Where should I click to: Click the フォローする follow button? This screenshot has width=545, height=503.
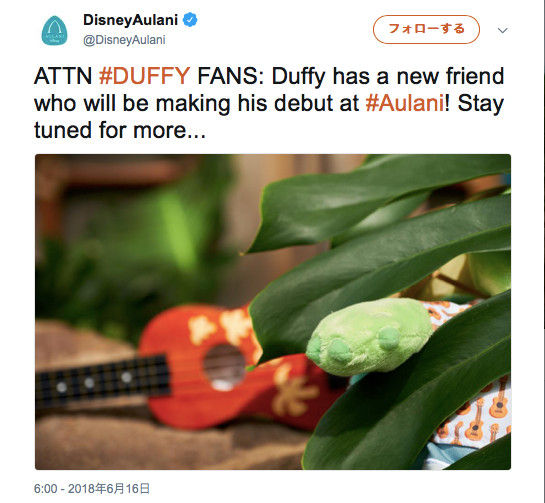pyautogui.click(x=426, y=29)
